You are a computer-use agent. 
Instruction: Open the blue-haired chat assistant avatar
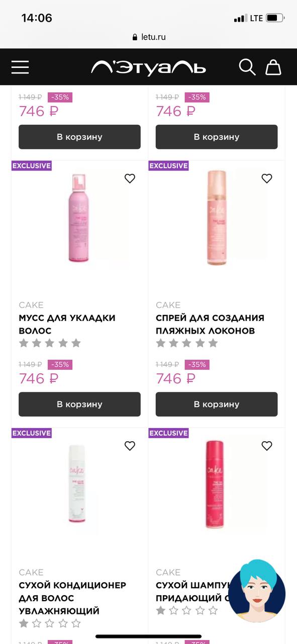257,590
